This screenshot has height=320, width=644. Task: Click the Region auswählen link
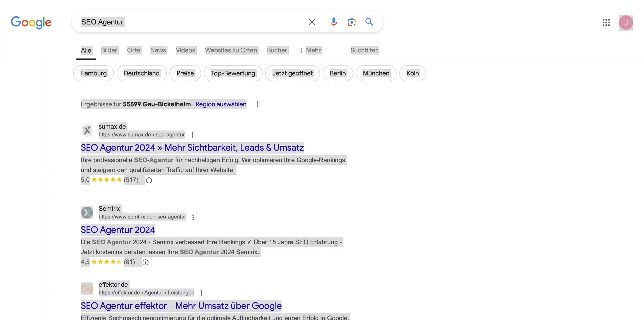click(x=221, y=104)
